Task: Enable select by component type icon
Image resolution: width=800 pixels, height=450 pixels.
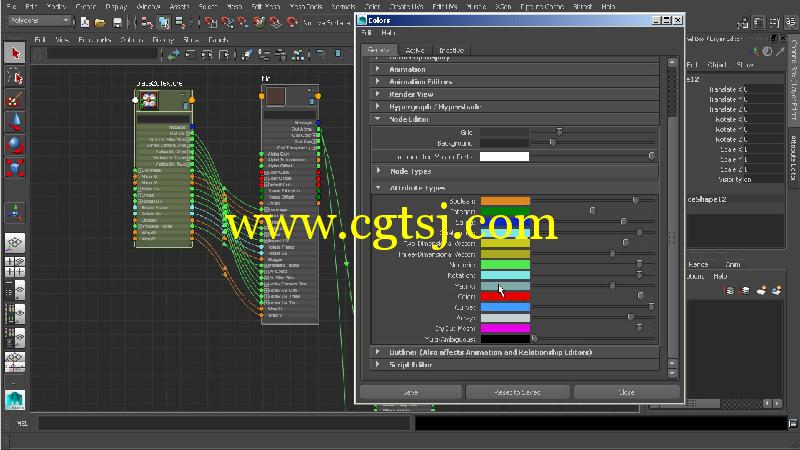Action: [x=180, y=22]
